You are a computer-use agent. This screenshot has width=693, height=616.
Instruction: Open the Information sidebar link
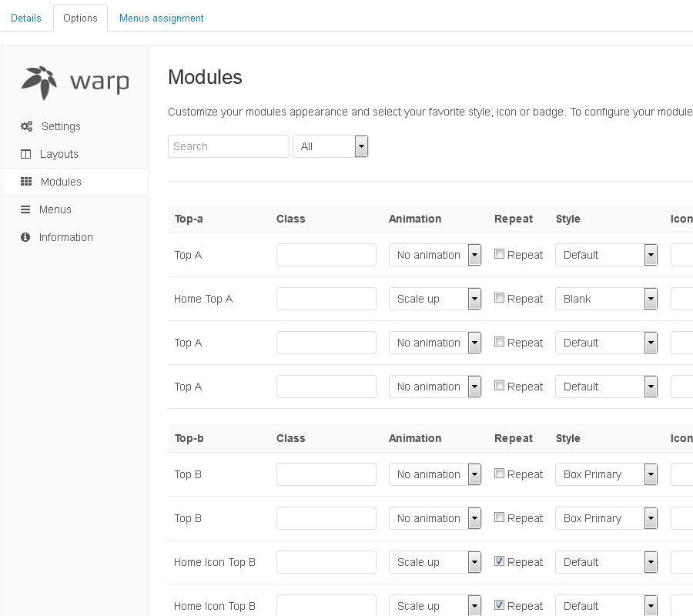click(x=65, y=237)
